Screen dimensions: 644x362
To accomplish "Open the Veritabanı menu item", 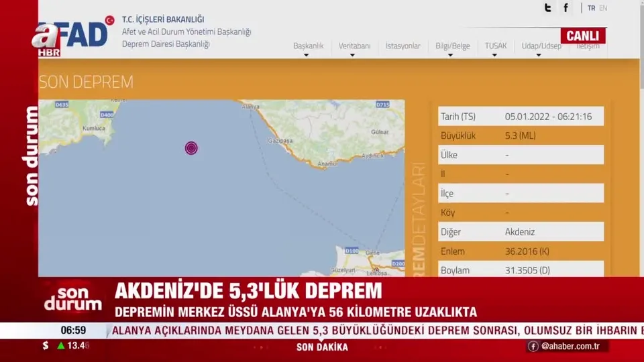I will (x=354, y=46).
